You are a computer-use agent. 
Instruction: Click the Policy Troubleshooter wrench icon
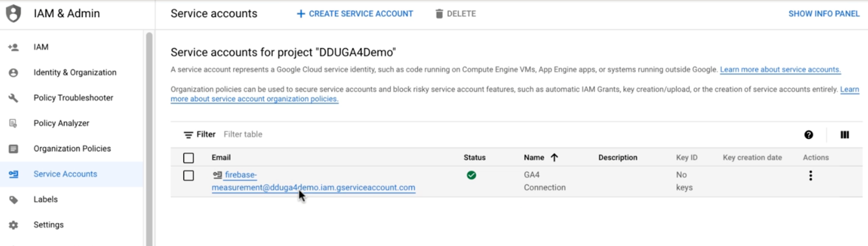[x=14, y=98]
